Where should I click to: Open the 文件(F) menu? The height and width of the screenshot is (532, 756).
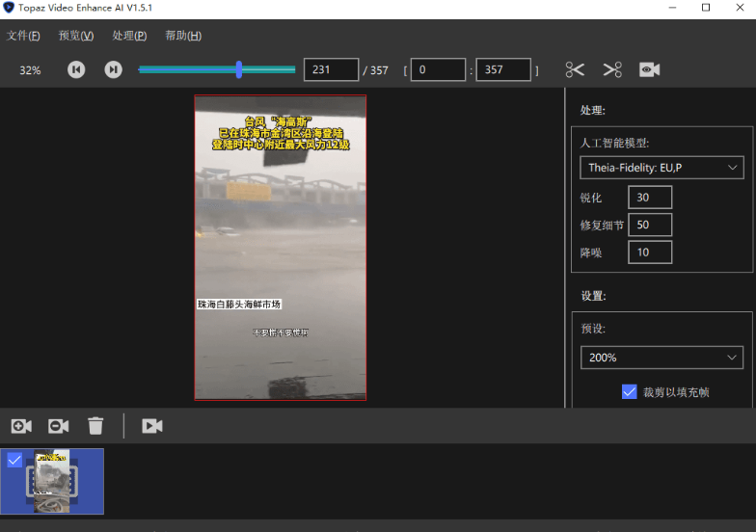point(23,36)
